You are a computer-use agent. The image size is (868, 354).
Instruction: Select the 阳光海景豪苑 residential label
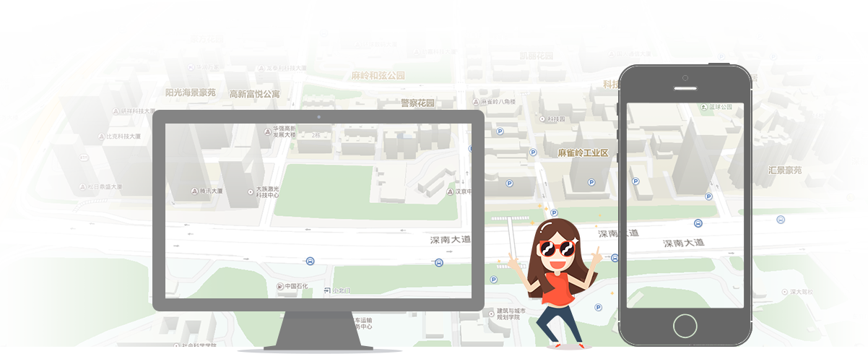pyautogui.click(x=190, y=92)
